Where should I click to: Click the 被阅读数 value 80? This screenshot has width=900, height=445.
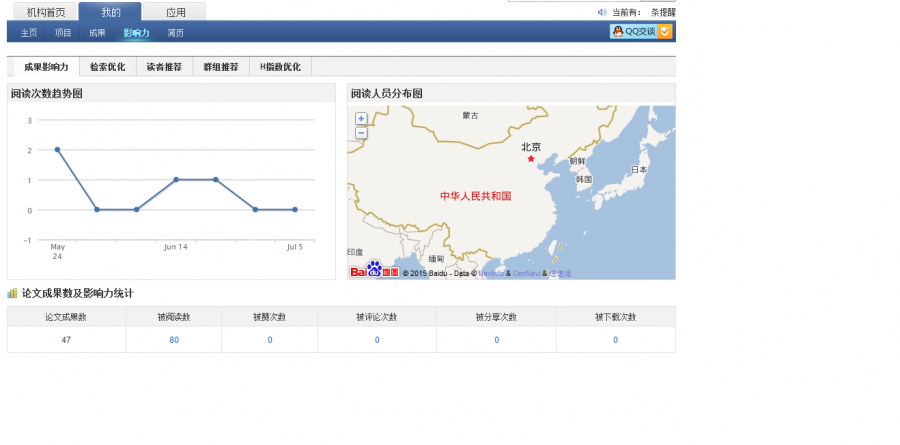tap(174, 340)
